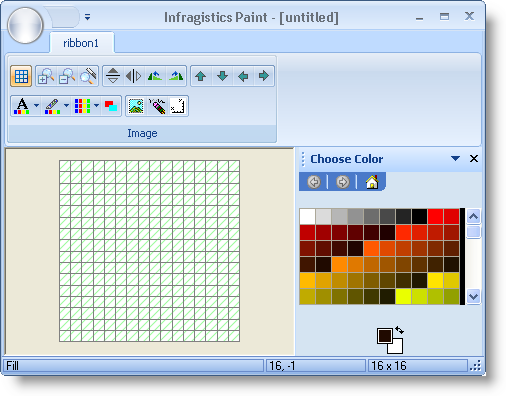Click the canvas resize icon with x marks

(x=177, y=106)
